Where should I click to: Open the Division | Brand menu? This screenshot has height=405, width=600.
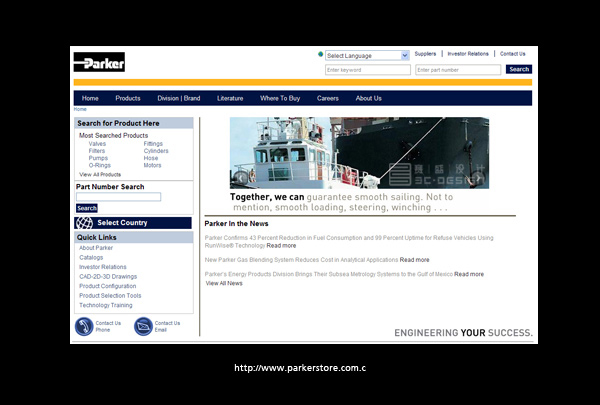179,98
